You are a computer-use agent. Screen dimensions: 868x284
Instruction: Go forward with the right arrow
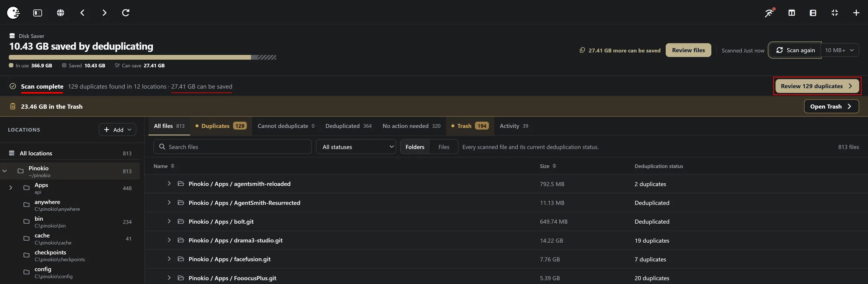pos(104,13)
